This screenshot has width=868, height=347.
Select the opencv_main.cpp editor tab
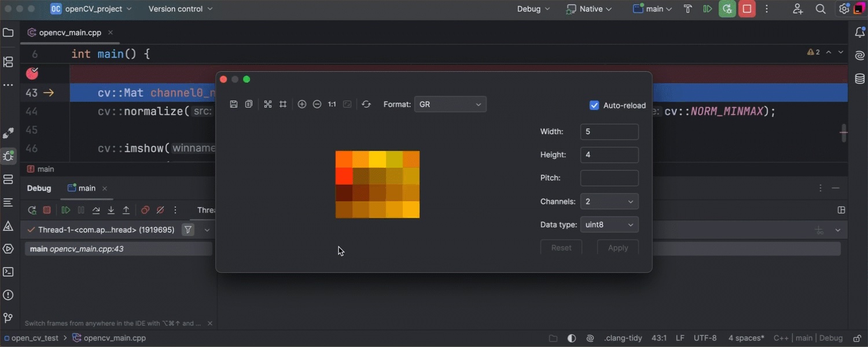pyautogui.click(x=69, y=32)
